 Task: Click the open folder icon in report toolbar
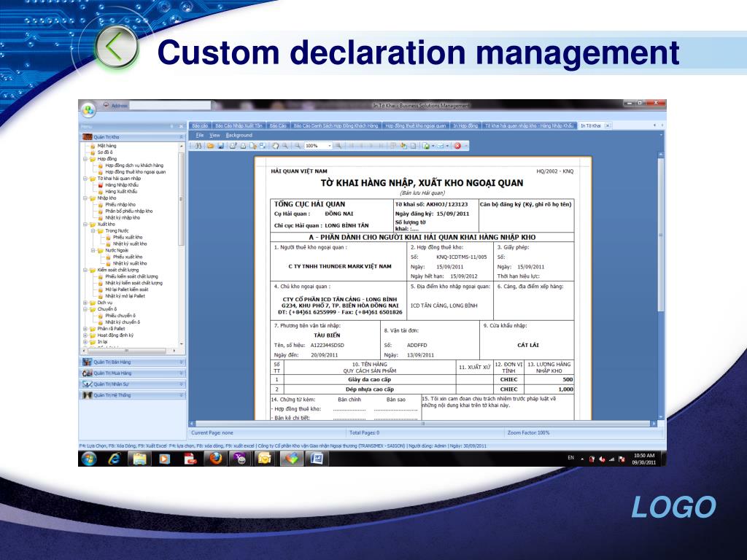click(210, 146)
